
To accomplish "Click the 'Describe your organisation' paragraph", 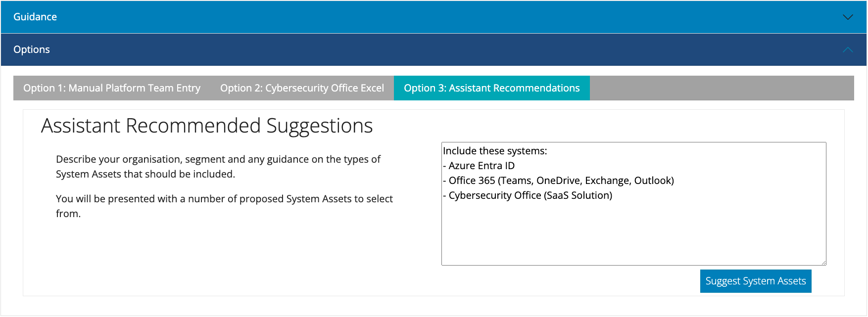I will [x=218, y=167].
